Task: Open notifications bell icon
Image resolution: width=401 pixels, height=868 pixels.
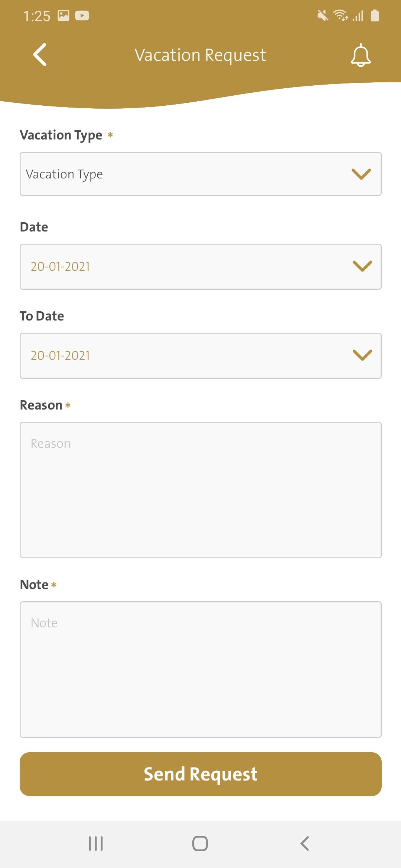Action: 361,55
